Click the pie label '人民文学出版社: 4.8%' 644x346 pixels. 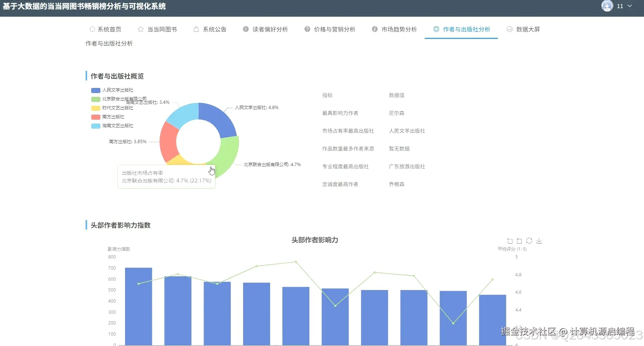[256, 108]
